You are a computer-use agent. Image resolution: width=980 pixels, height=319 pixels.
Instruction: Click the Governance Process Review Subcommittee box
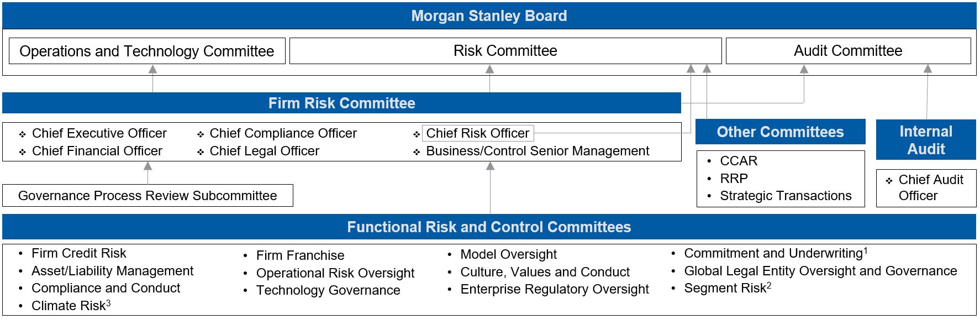tap(147, 196)
